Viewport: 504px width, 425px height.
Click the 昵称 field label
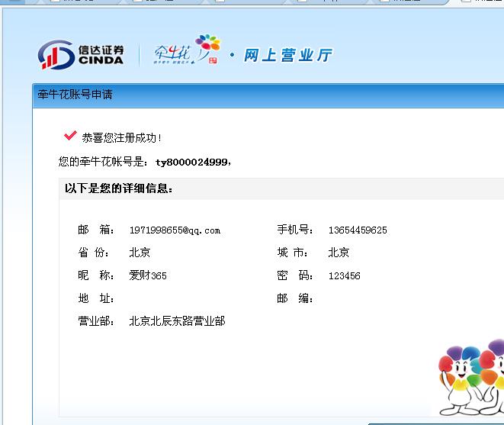96,275
